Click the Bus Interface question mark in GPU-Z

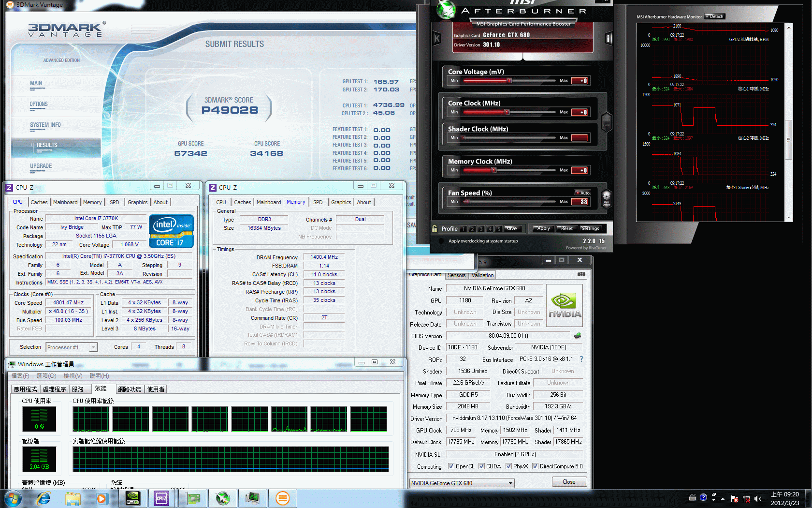click(581, 359)
